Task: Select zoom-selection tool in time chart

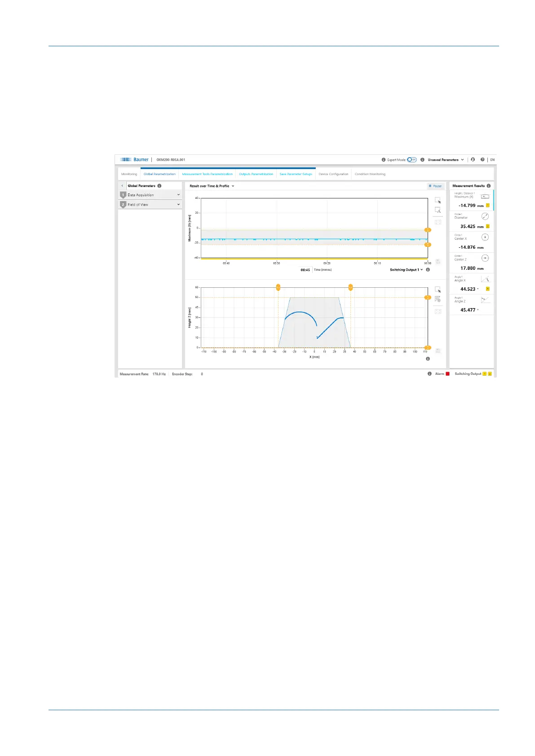Action: tap(438, 200)
